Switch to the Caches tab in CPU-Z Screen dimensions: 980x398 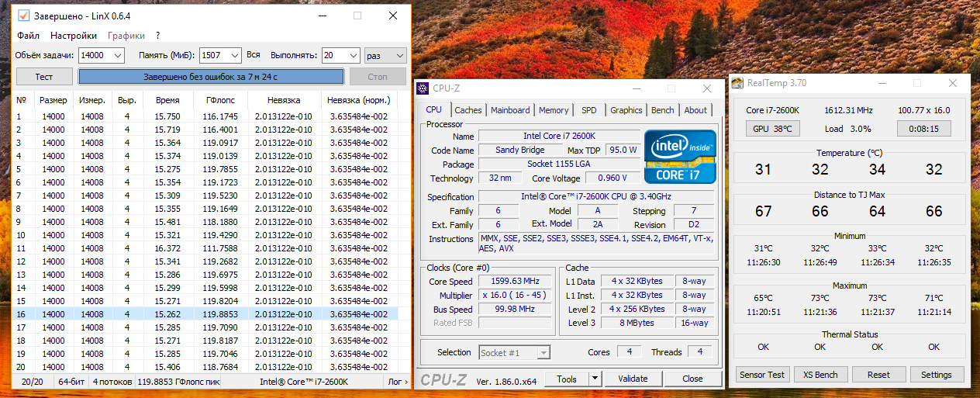[468, 110]
